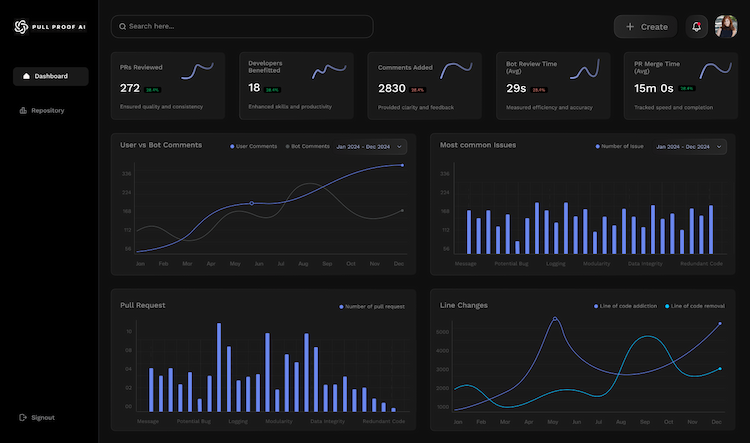
Task: Focus the Search here input field
Action: 248,26
